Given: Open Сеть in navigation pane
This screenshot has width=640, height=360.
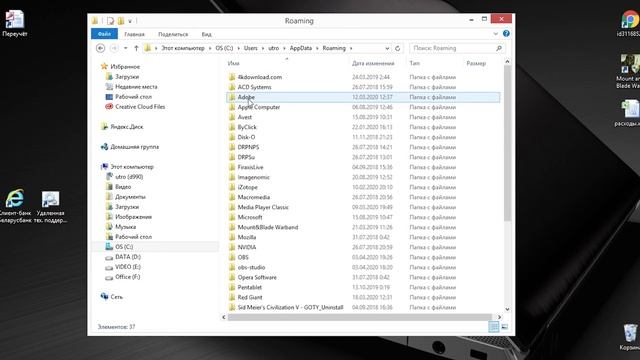Looking at the screenshot, I should (x=116, y=297).
